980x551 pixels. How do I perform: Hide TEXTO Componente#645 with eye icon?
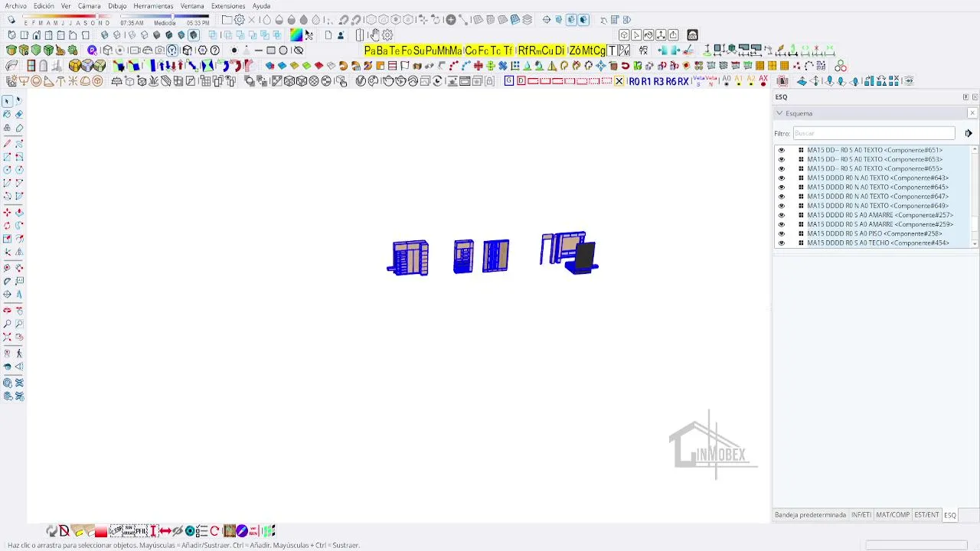pos(782,187)
